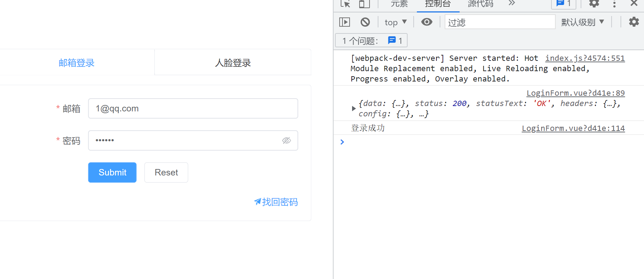Activate the inspect element picker
This screenshot has height=279, width=644.
click(345, 4)
